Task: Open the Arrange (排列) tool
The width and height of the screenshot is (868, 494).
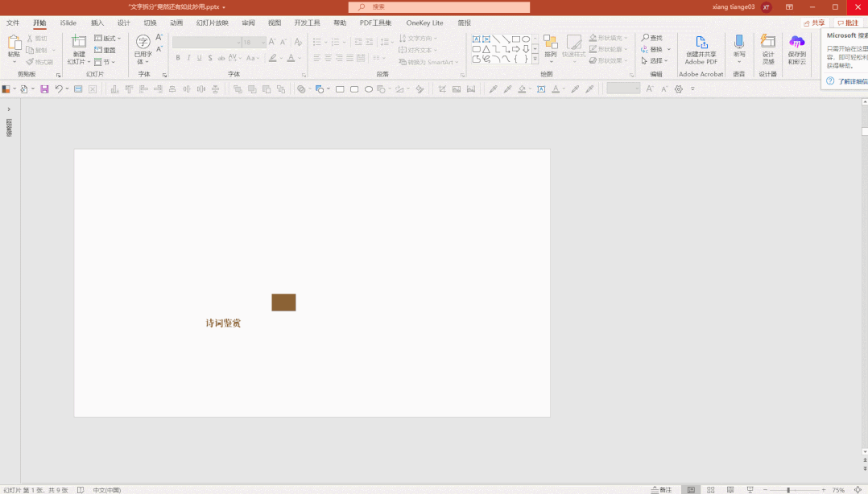Action: [x=550, y=43]
